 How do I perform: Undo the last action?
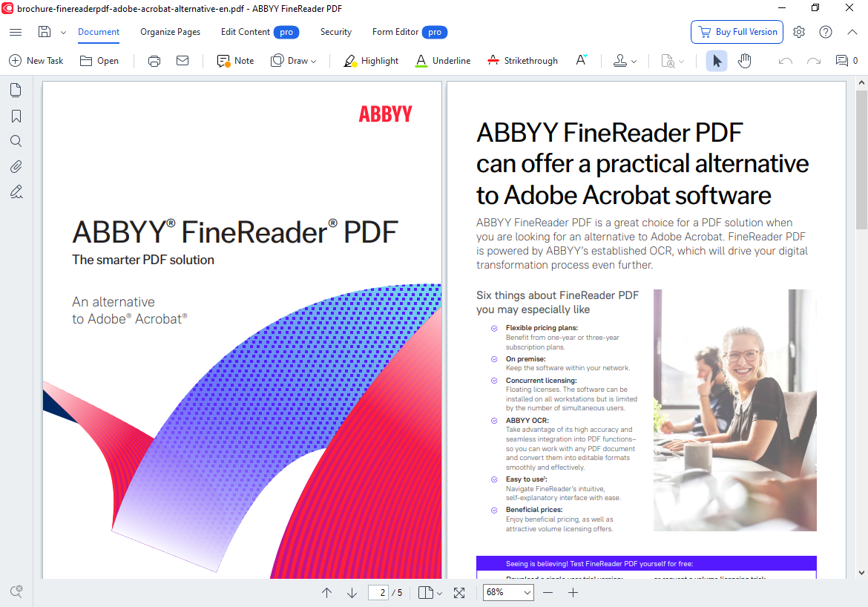pyautogui.click(x=785, y=61)
